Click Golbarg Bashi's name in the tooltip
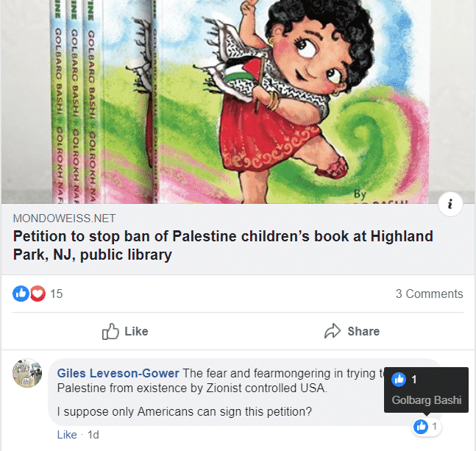Screen dimensions: 476x451 tap(426, 400)
